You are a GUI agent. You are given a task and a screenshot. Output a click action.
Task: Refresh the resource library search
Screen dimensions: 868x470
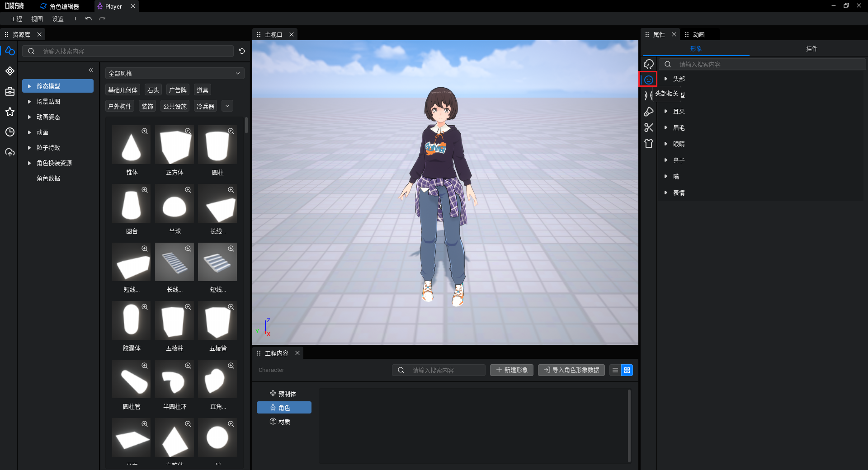pyautogui.click(x=242, y=51)
